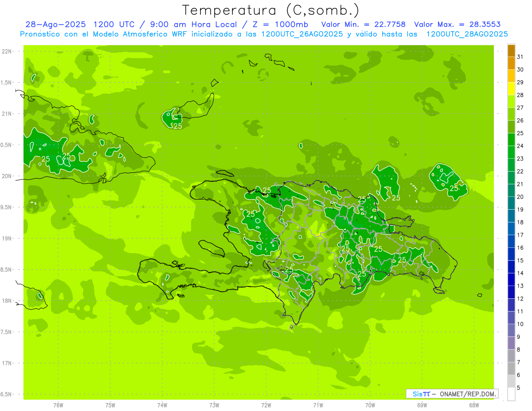The image size is (532, 411).
Task: Click "9:00 am Hora Local" text
Action: click(x=193, y=24)
